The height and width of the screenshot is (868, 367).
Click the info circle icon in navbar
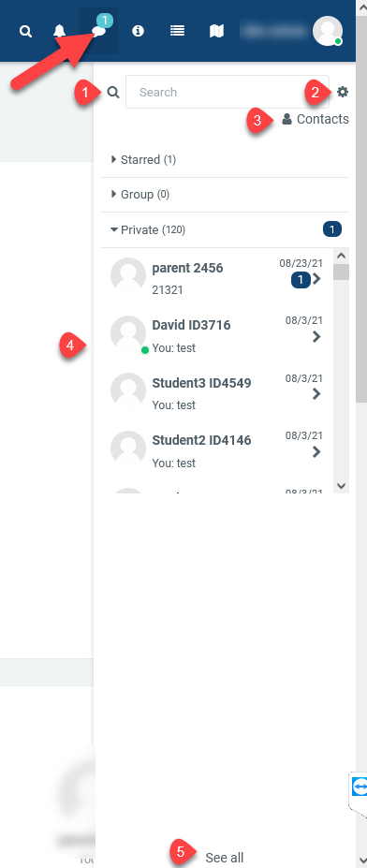click(138, 31)
